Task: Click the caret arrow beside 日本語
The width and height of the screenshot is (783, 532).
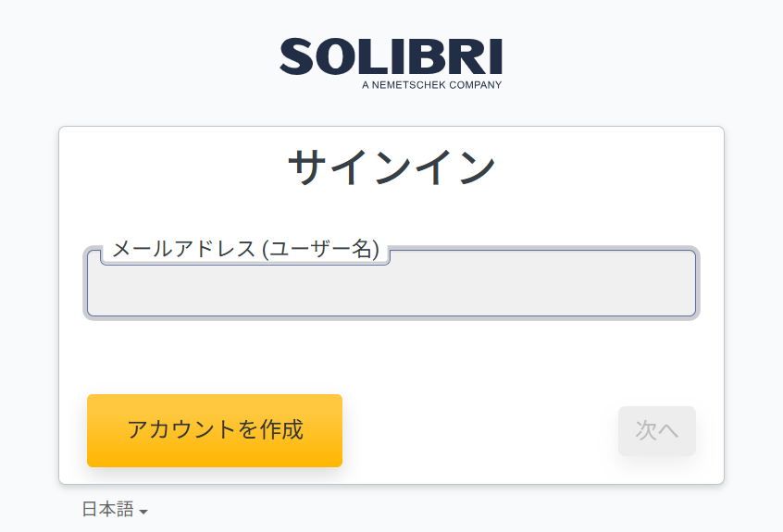Action: pos(143,512)
